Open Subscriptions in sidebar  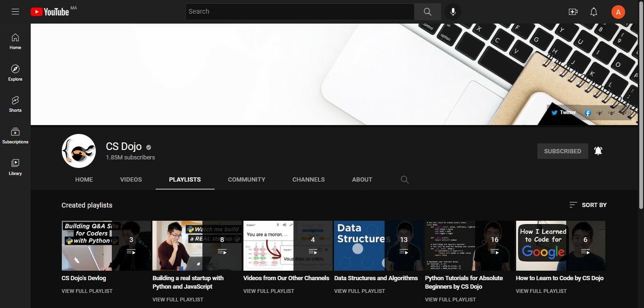pos(15,136)
